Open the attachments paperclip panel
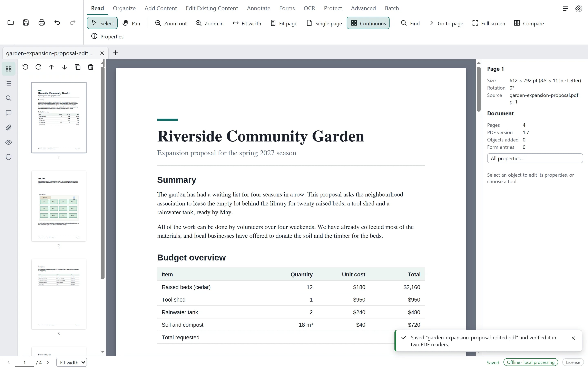This screenshot has height=368, width=588. (9, 128)
